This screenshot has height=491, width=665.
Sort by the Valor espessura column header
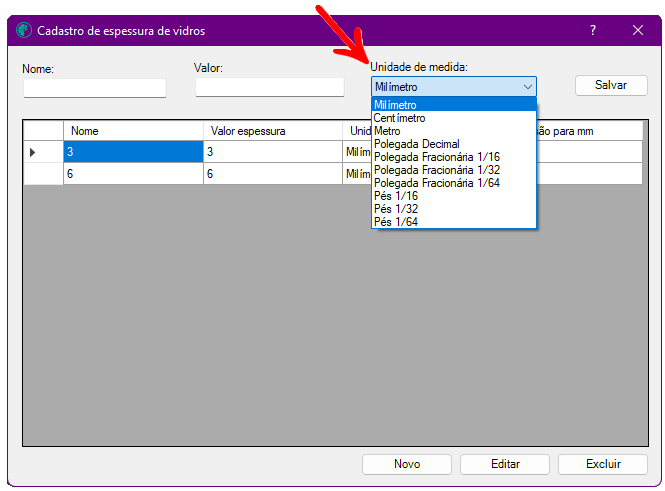coord(273,131)
